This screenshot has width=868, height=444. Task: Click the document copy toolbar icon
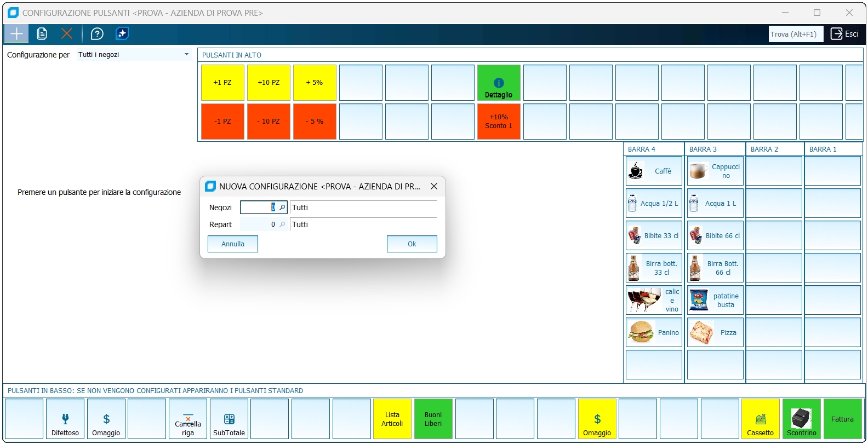point(42,34)
